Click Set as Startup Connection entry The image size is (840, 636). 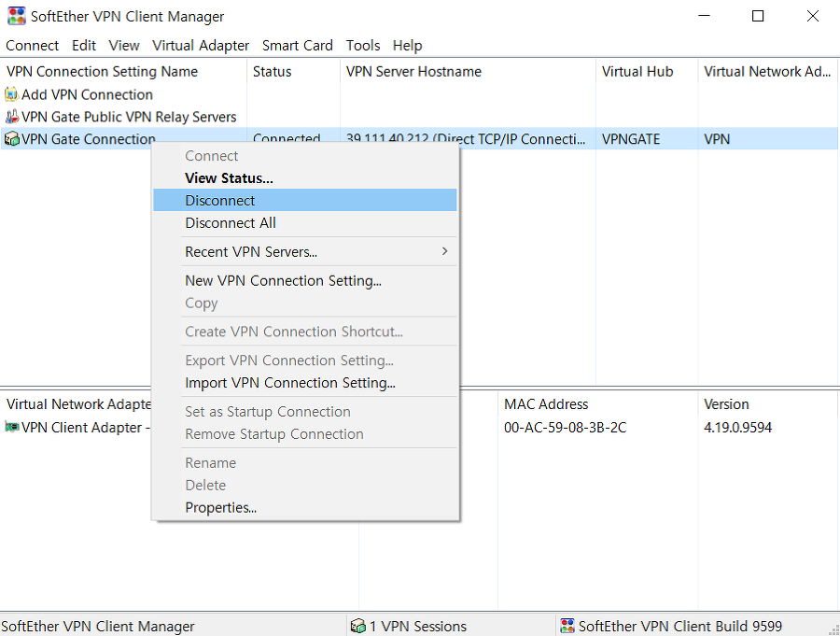pyautogui.click(x=305, y=411)
